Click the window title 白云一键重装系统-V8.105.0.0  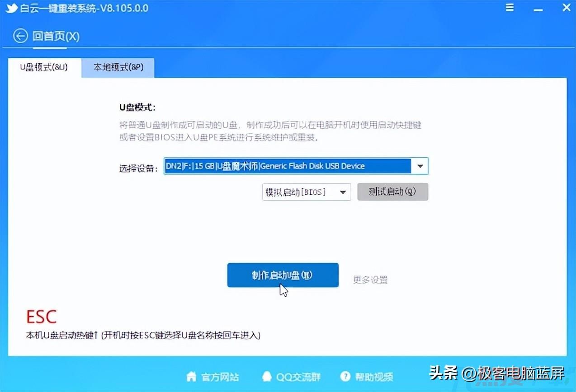point(84,8)
